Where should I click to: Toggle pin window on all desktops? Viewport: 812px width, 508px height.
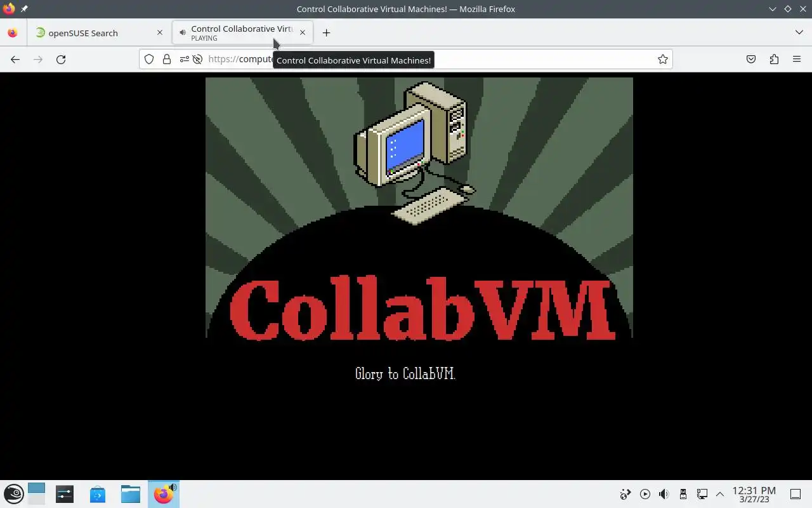[x=24, y=9]
